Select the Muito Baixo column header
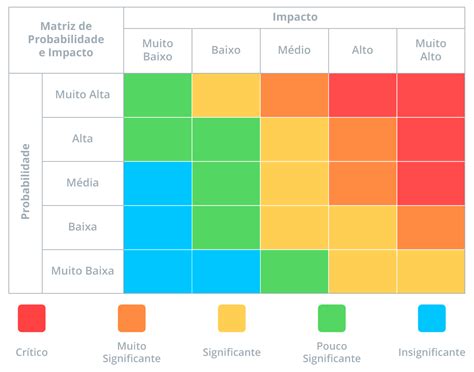The width and height of the screenshot is (474, 372). click(158, 50)
